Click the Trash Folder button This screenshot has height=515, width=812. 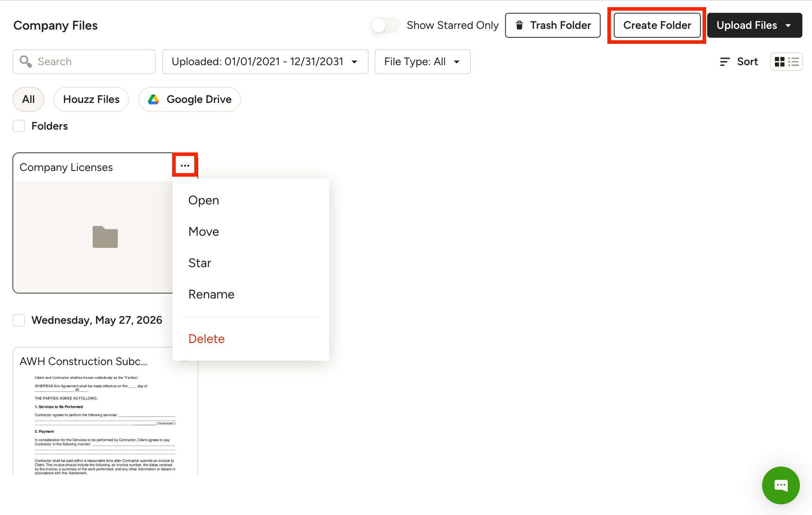coord(553,25)
